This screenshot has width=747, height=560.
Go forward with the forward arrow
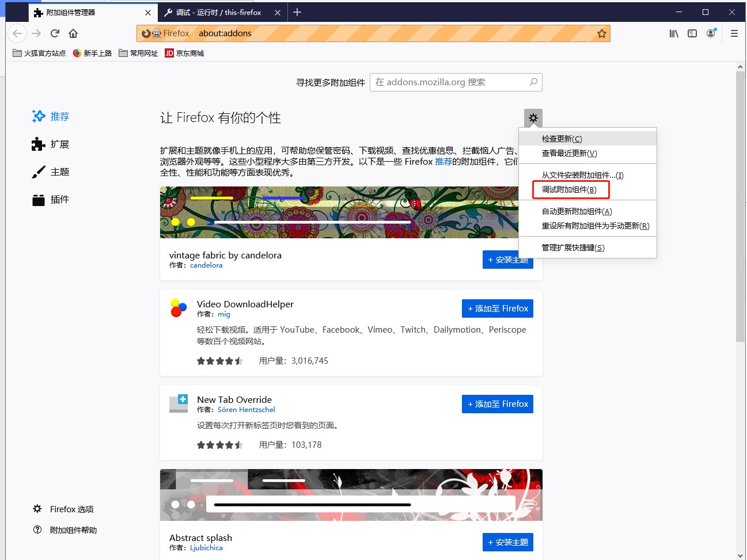(36, 33)
